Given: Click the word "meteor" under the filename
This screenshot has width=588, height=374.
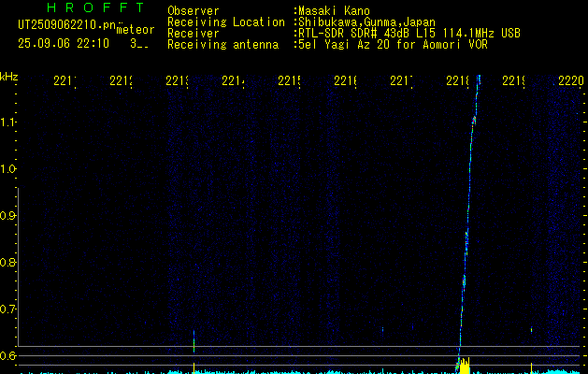Looking at the screenshot, I should (x=136, y=30).
